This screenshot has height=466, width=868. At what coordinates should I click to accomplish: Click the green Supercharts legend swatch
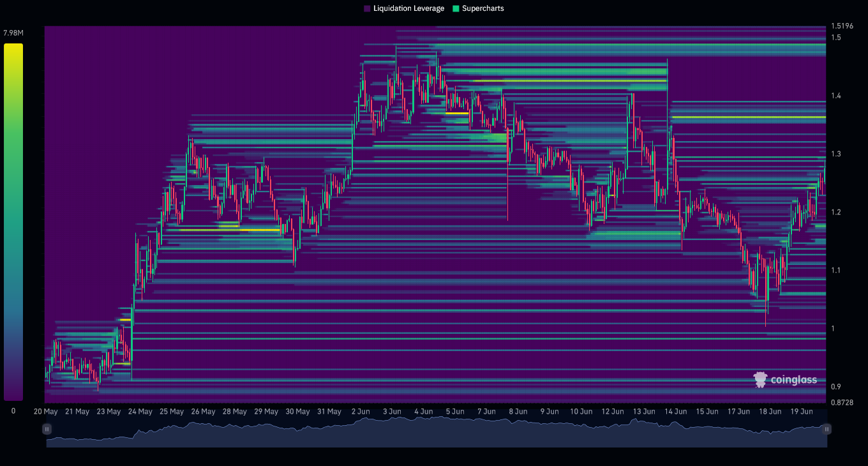tap(456, 8)
